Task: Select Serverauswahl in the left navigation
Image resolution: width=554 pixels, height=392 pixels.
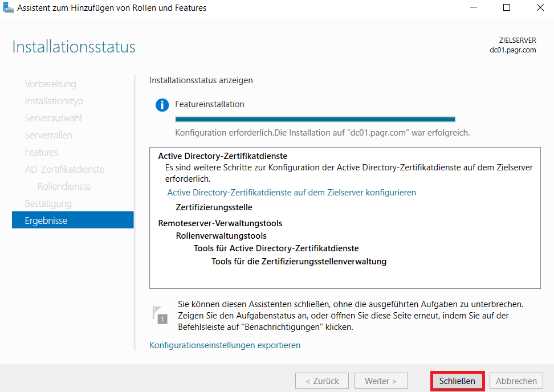Action: [x=53, y=118]
